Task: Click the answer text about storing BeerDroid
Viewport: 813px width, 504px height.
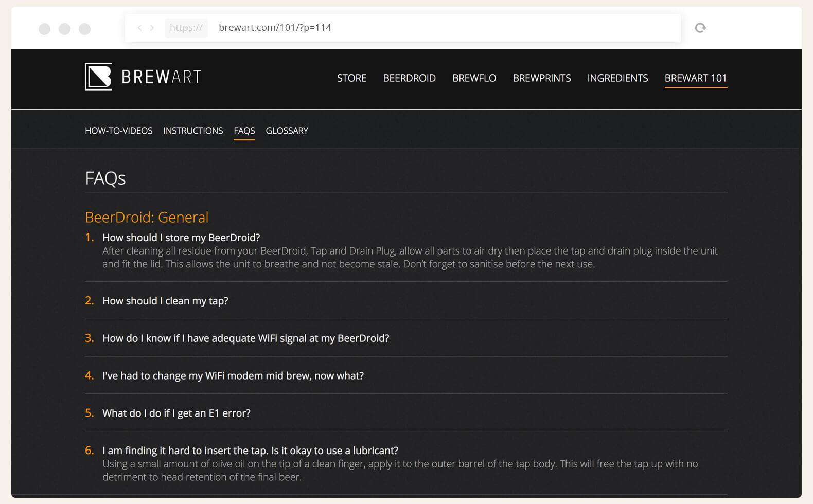Action: click(410, 258)
